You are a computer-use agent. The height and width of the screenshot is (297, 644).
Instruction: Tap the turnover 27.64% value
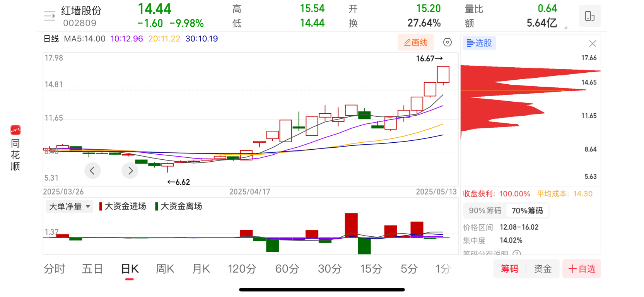(424, 23)
